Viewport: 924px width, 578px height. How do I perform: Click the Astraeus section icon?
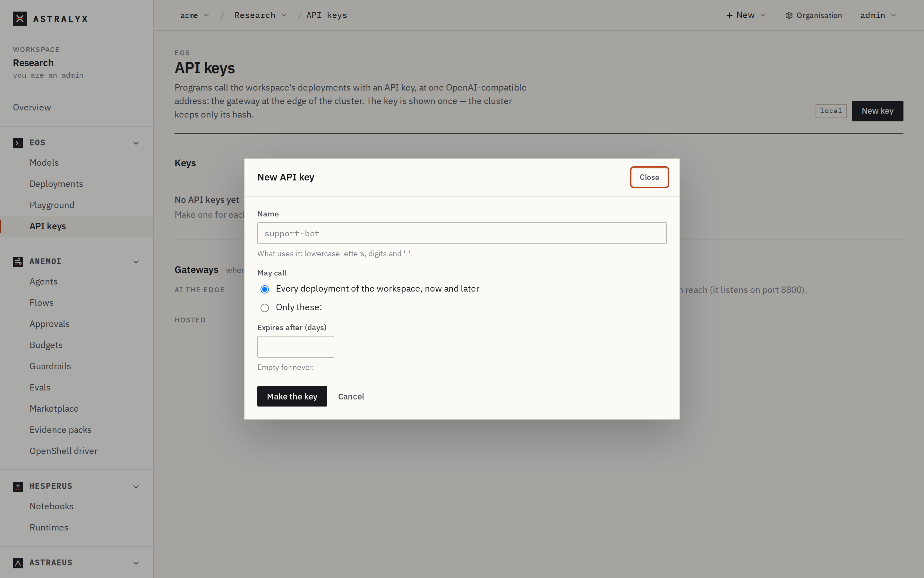point(18,563)
